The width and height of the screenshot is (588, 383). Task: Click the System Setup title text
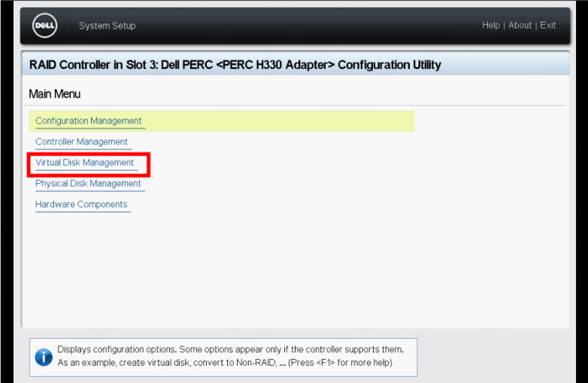pos(108,26)
